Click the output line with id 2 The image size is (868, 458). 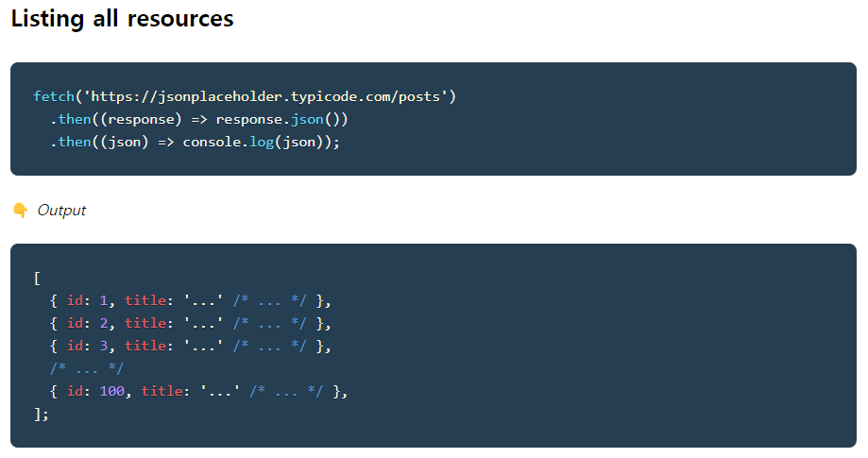(x=191, y=323)
